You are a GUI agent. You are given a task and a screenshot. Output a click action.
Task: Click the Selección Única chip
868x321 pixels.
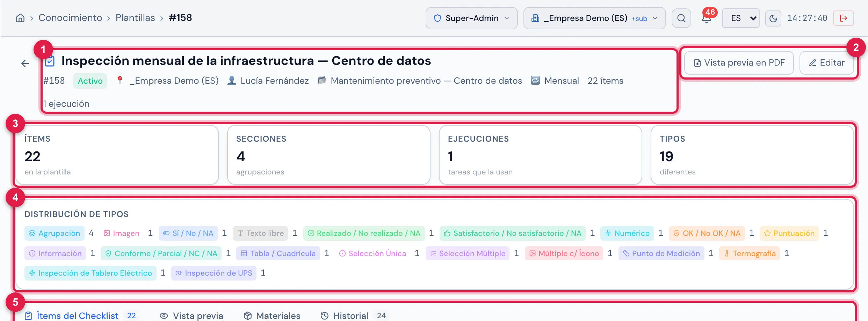(x=372, y=254)
